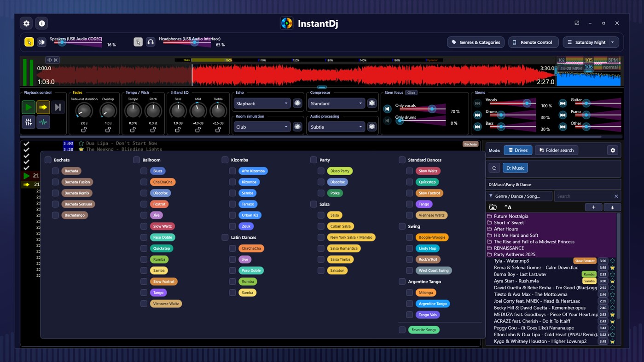Click the sort ascending A icon

pos(508,207)
